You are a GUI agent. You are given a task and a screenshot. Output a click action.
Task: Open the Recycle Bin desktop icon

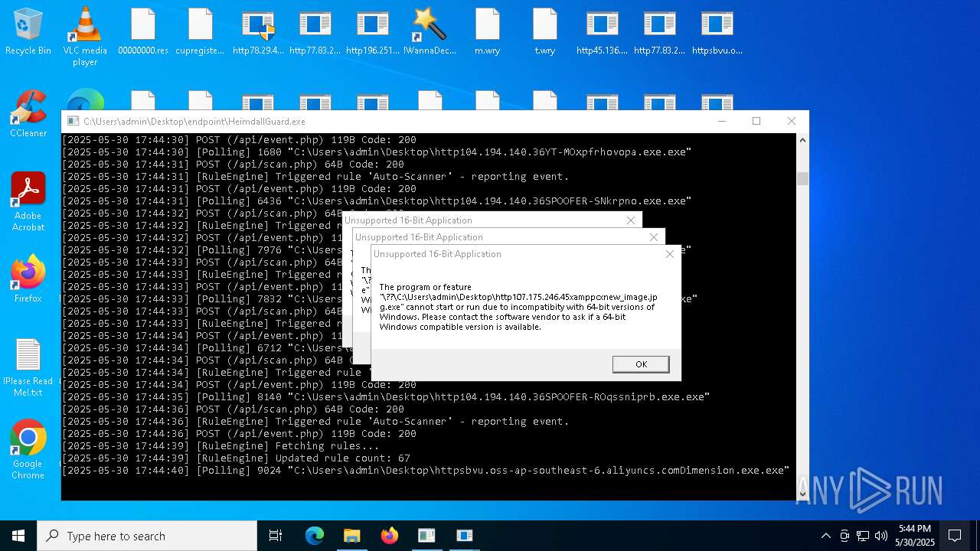28,32
